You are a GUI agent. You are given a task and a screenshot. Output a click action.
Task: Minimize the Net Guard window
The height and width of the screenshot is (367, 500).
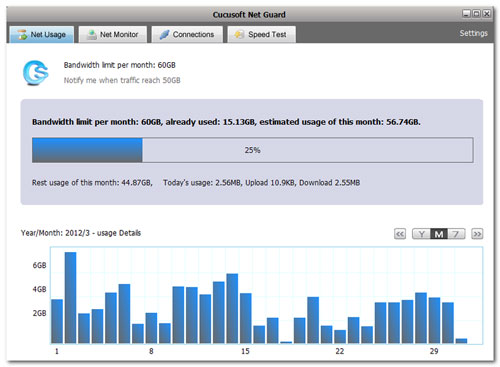point(466,14)
